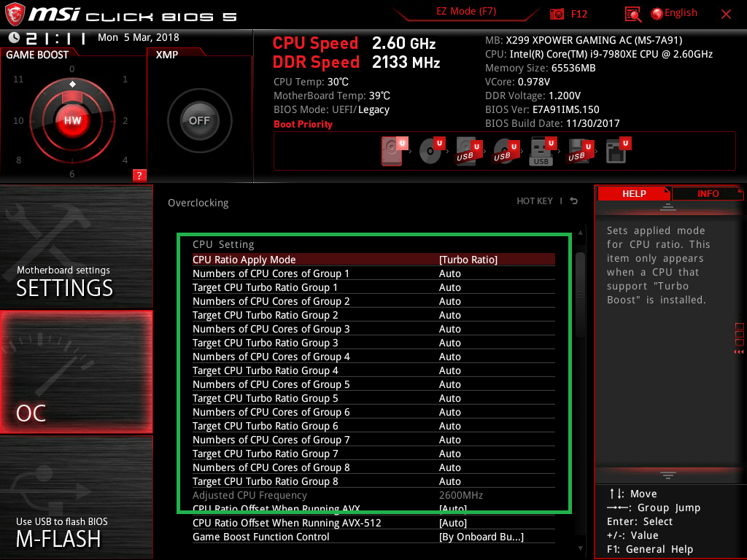This screenshot has height=560, width=747.
Task: Select Target CPU Turbo Ratio Group 8
Action: coord(373,481)
